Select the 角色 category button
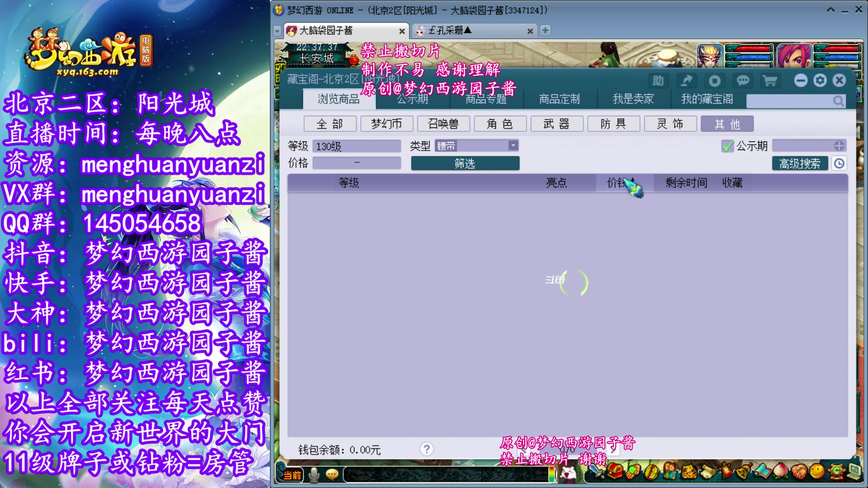 point(500,124)
